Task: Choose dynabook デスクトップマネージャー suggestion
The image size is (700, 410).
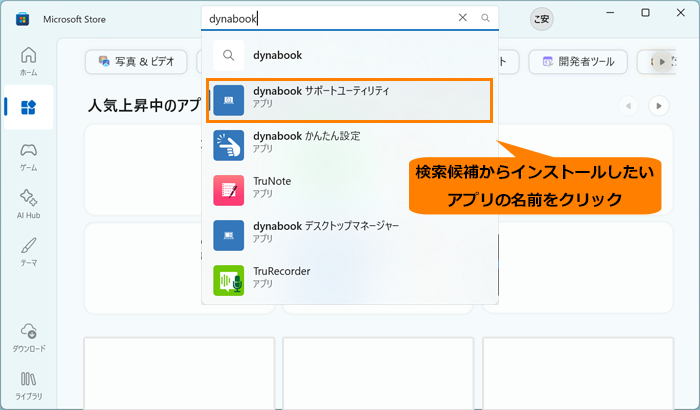Action: [x=350, y=235]
